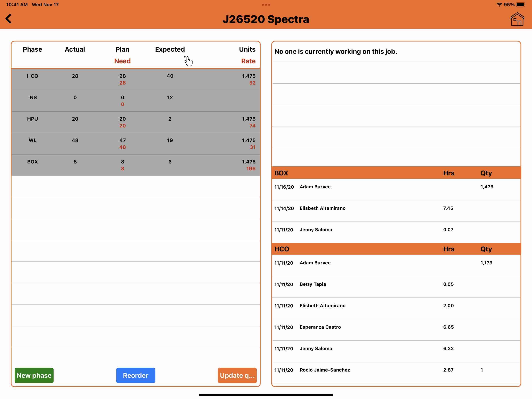
Task: Tap the BOX section header bar
Action: coord(396,173)
